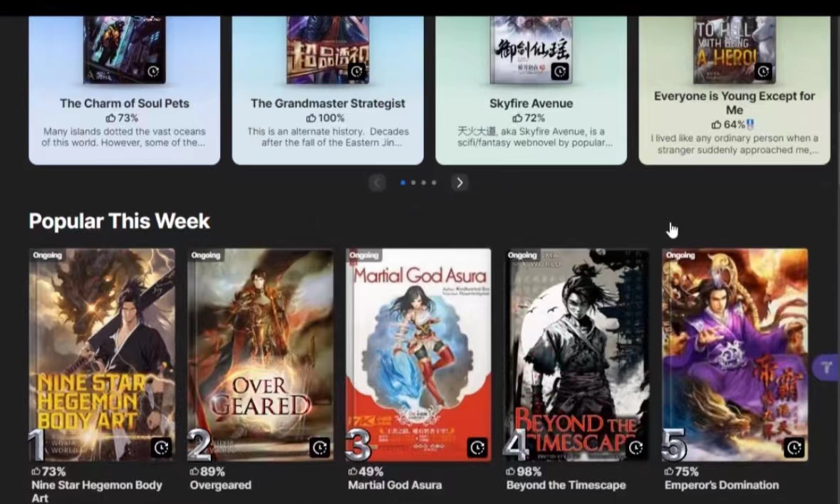This screenshot has width=840, height=504.
Task: Select the third carousel pagination dot
Action: click(424, 182)
